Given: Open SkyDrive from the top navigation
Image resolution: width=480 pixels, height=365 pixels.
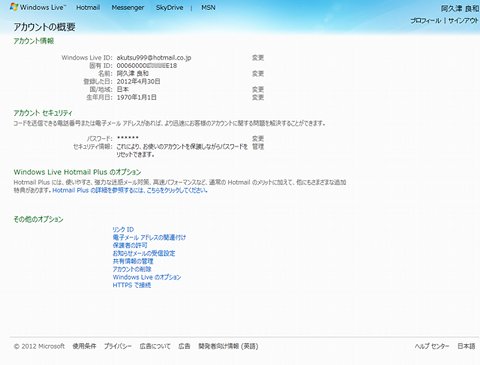Looking at the screenshot, I should tap(169, 7).
